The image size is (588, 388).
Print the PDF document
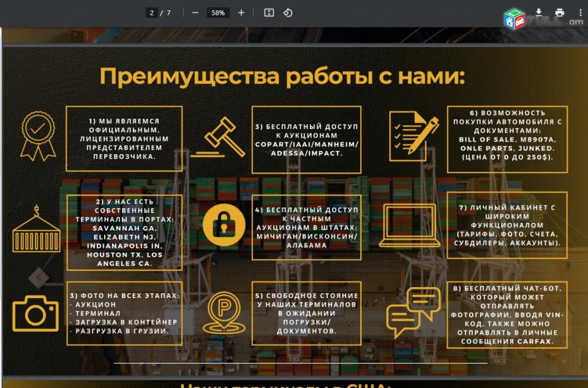tap(559, 12)
